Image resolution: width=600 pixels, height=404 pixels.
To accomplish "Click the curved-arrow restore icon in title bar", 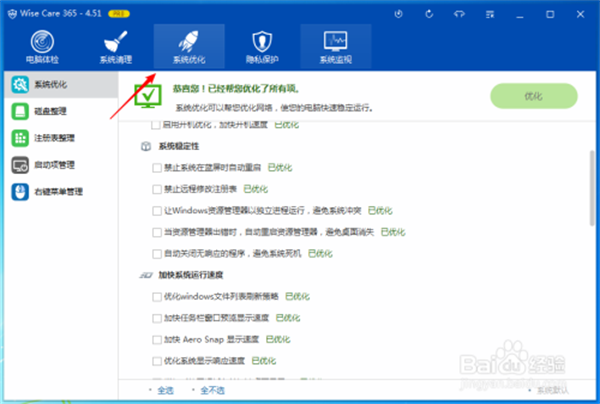I will tap(429, 14).
